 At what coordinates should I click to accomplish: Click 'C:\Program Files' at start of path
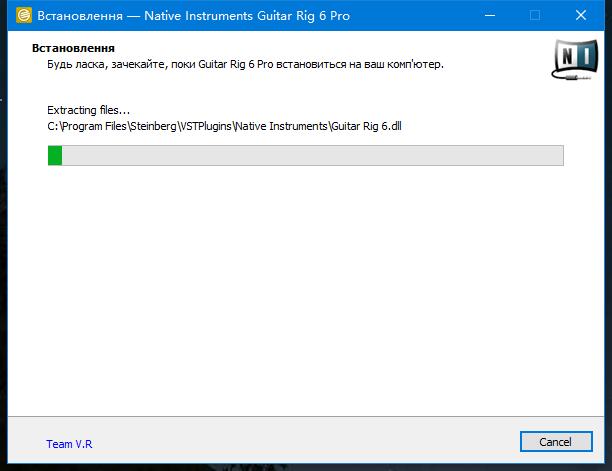click(87, 126)
